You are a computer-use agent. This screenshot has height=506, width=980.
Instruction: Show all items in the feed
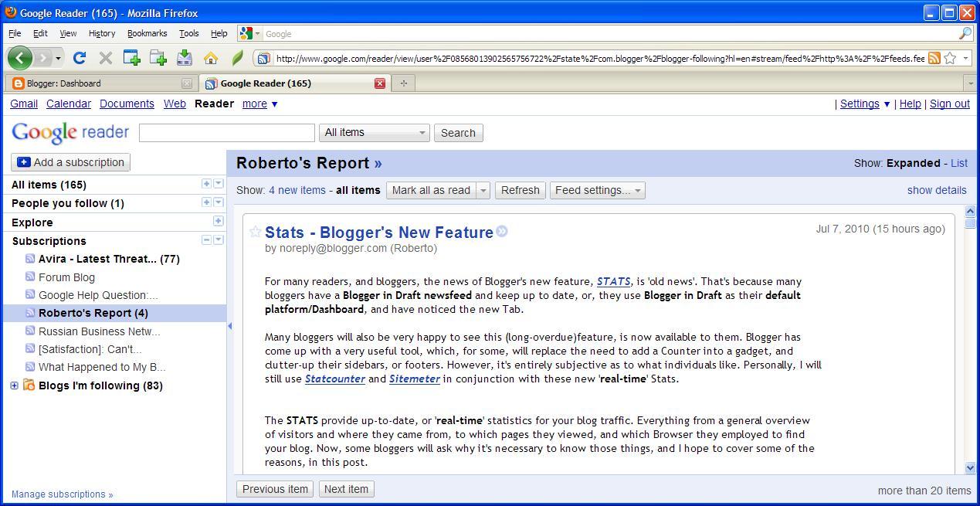click(358, 190)
